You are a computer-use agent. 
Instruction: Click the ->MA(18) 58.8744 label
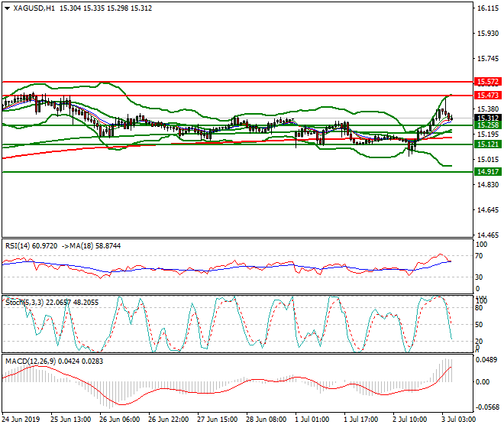coord(91,246)
